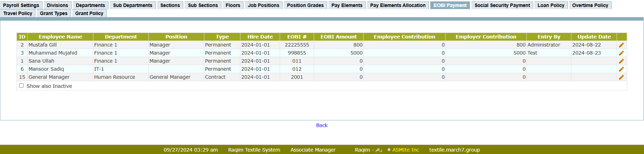644x154 pixels.
Task: Click the Update Date column header
Action: [x=594, y=37]
